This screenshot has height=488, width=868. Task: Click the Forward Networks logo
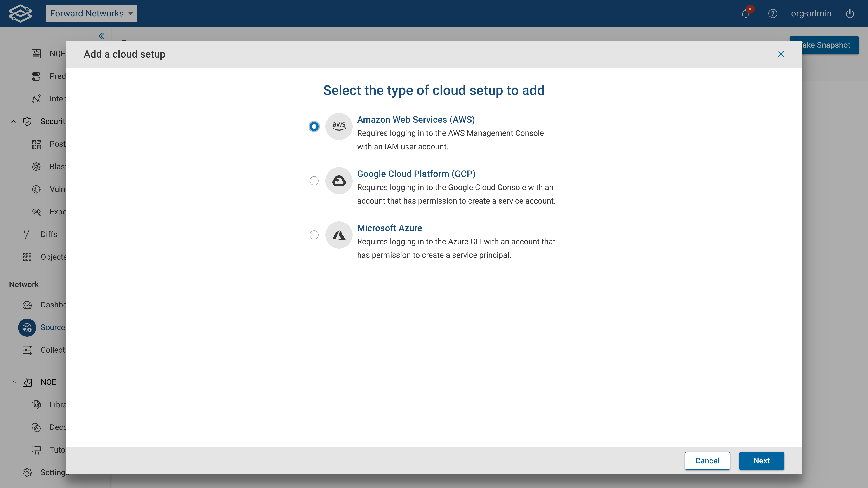click(20, 14)
